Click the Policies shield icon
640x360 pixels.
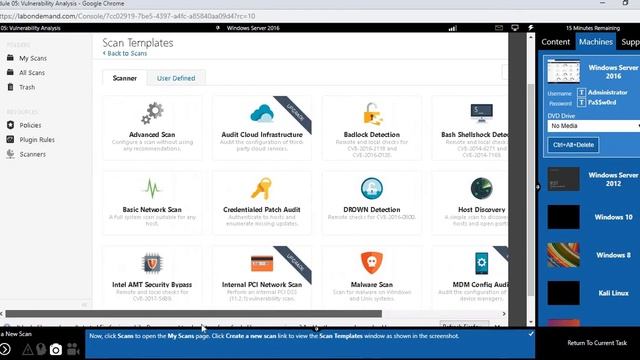[10, 125]
